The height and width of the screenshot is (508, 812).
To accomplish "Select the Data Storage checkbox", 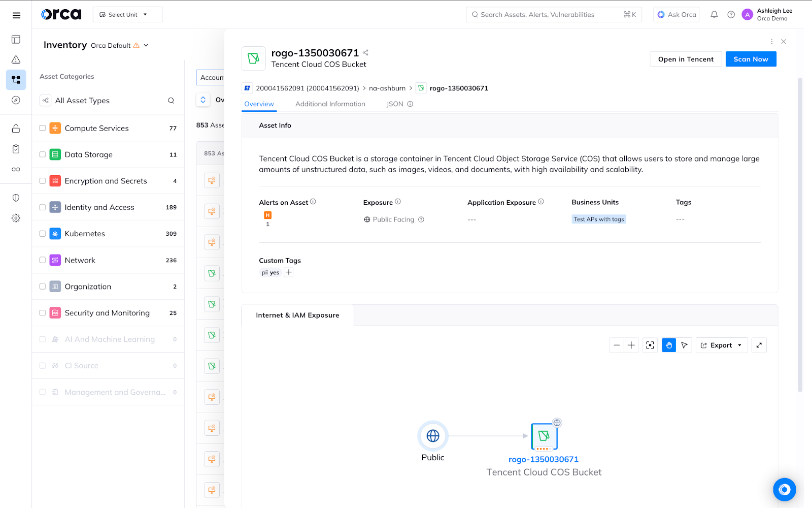I will point(43,154).
